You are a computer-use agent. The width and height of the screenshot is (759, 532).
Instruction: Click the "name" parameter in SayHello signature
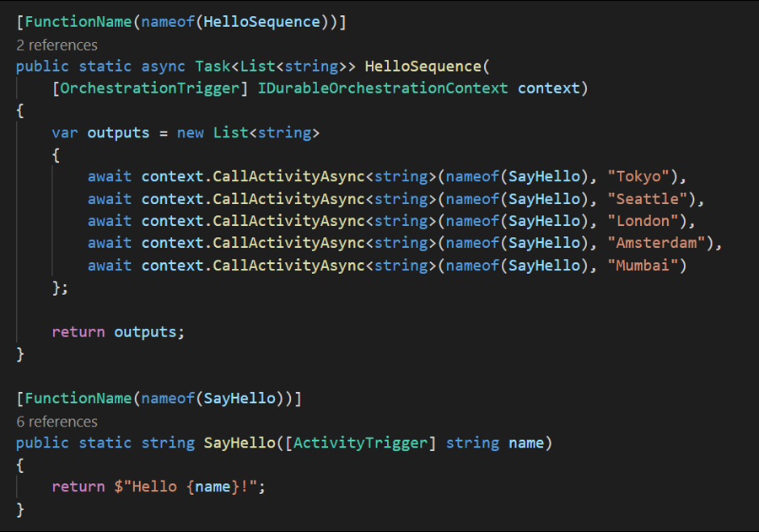click(526, 443)
